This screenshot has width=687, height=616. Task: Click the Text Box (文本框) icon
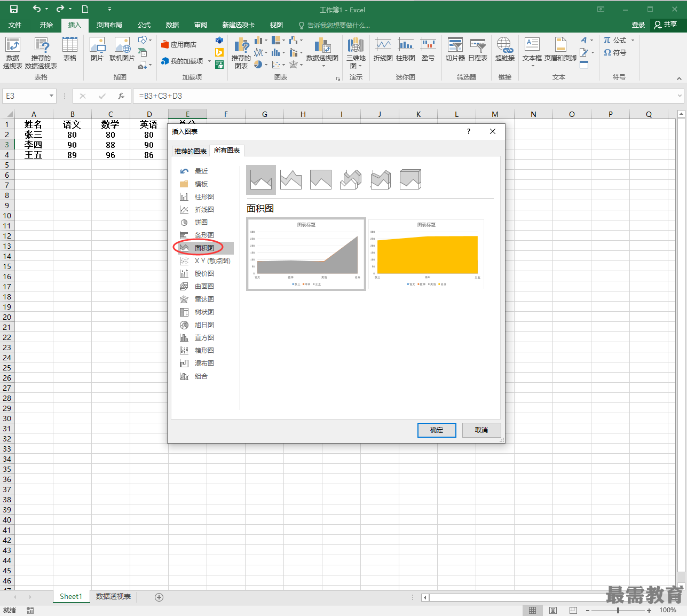click(x=532, y=53)
